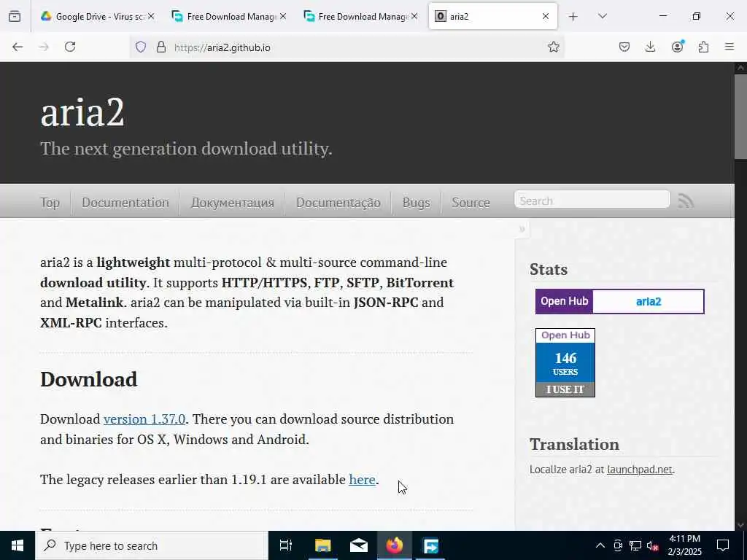Click the aria2 site title heading
The image size is (747, 560).
pyautogui.click(x=82, y=113)
